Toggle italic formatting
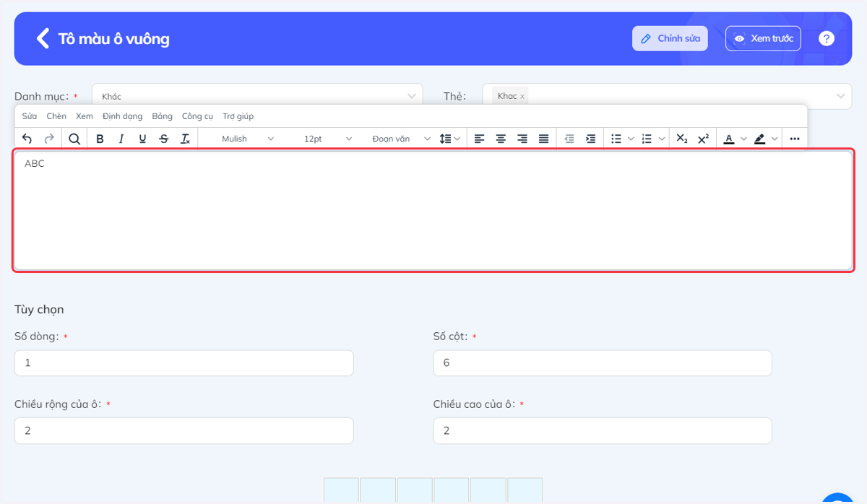This screenshot has height=504, width=867. click(x=121, y=139)
